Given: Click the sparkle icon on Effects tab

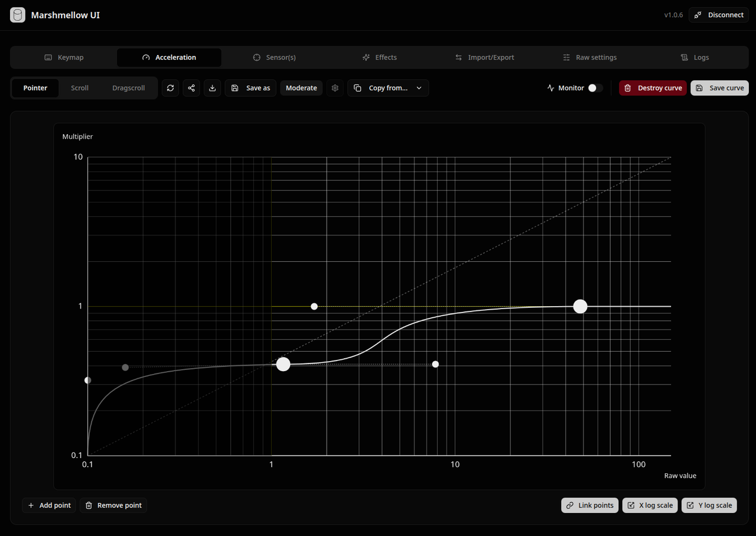Looking at the screenshot, I should click(x=366, y=57).
